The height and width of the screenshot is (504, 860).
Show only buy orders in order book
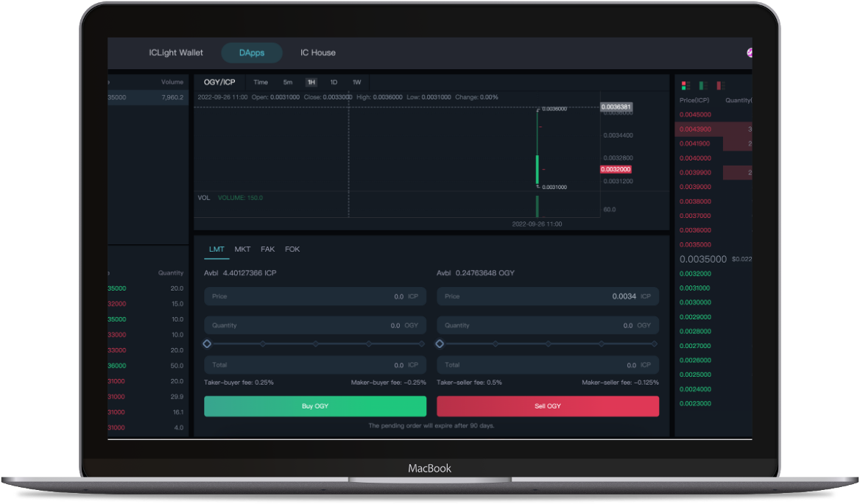pyautogui.click(x=702, y=86)
